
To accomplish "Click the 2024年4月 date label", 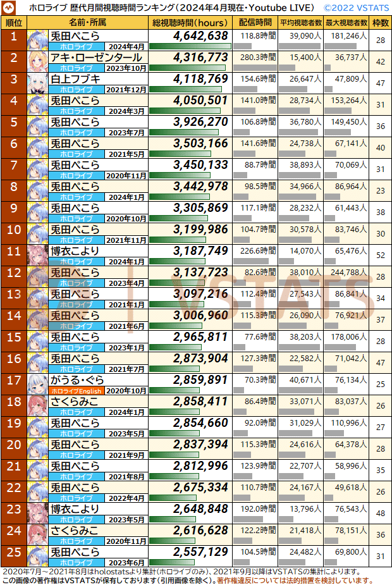I will pos(126,47).
